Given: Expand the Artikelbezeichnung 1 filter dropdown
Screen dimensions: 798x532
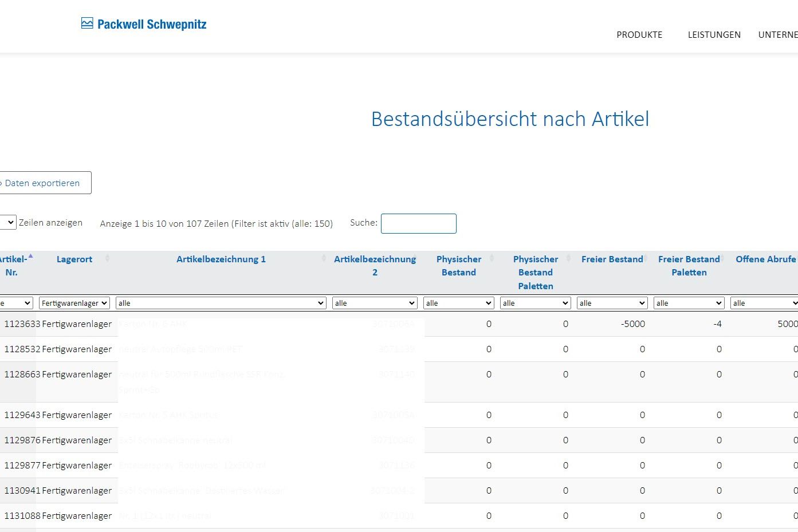Looking at the screenshot, I should coord(221,303).
